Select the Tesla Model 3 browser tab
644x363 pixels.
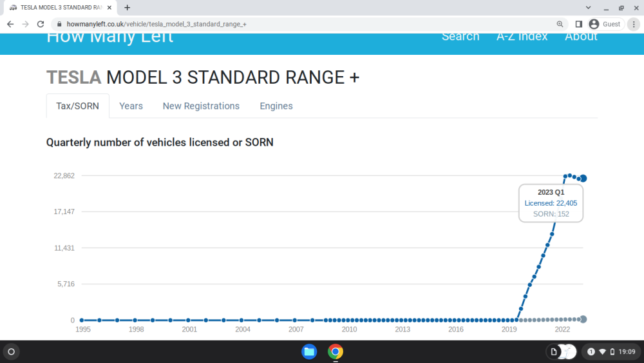point(61,7)
